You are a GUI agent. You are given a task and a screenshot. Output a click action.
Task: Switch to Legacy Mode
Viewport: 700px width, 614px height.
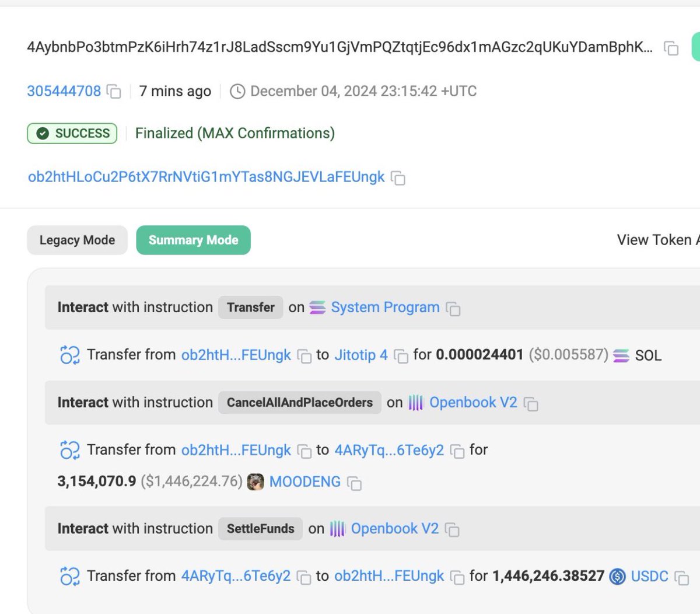click(77, 240)
